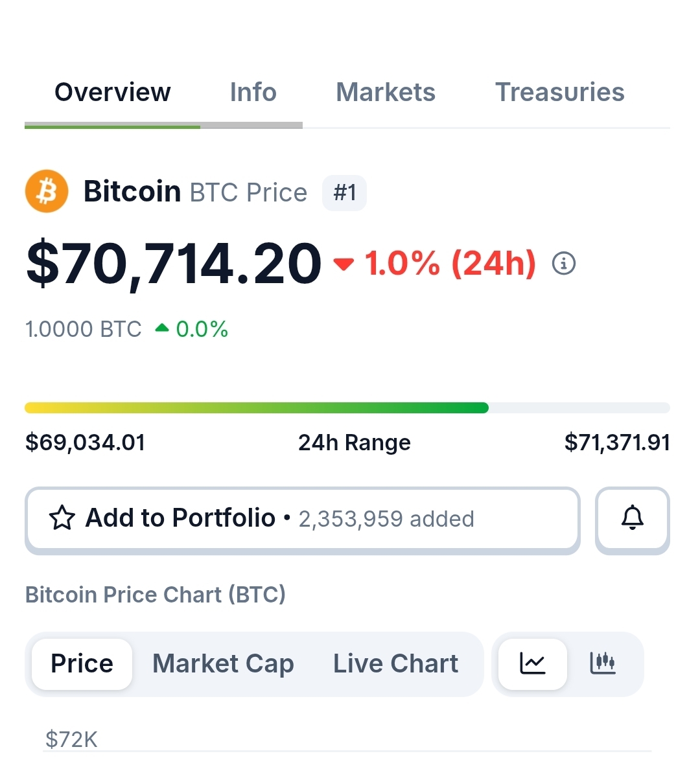The image size is (700, 780).
Task: Click the #1 rank badge
Action: tap(344, 192)
